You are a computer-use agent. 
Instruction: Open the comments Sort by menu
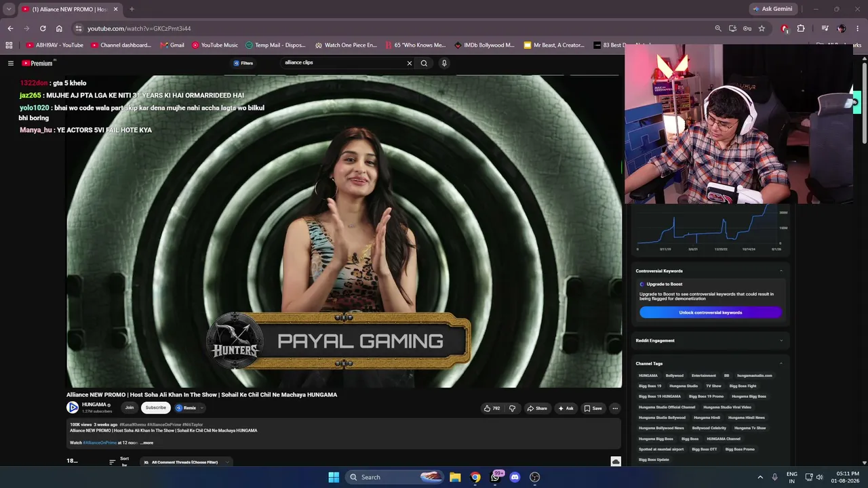(x=119, y=462)
